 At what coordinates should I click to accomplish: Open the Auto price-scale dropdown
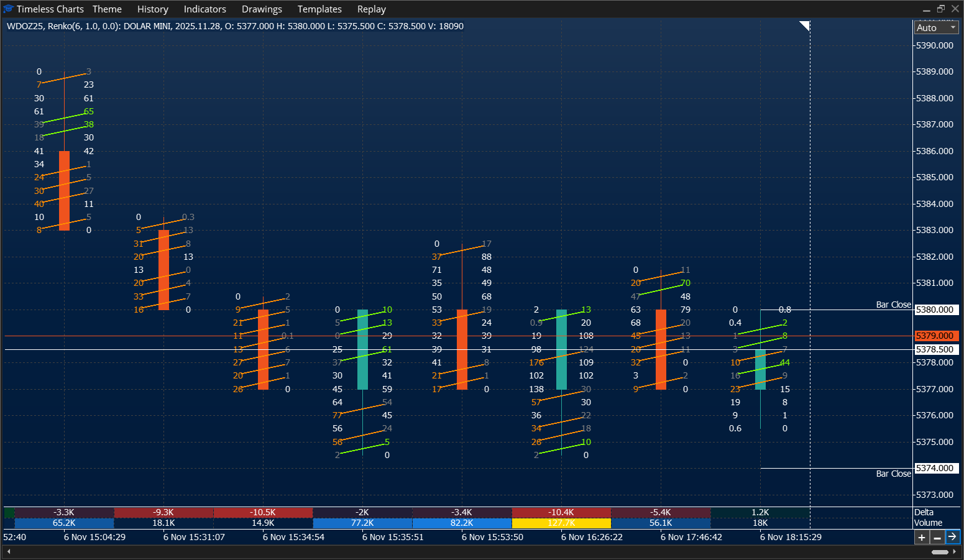coord(935,27)
